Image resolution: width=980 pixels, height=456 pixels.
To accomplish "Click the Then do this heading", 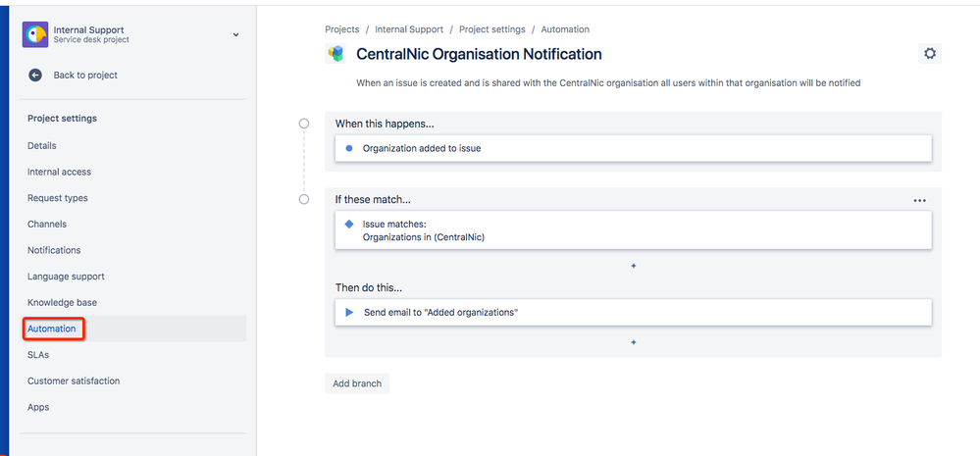I will 369,288.
